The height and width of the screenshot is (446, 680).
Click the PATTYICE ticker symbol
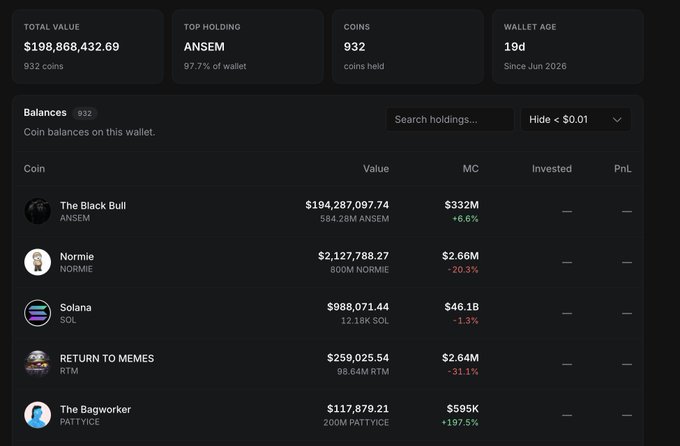80,422
